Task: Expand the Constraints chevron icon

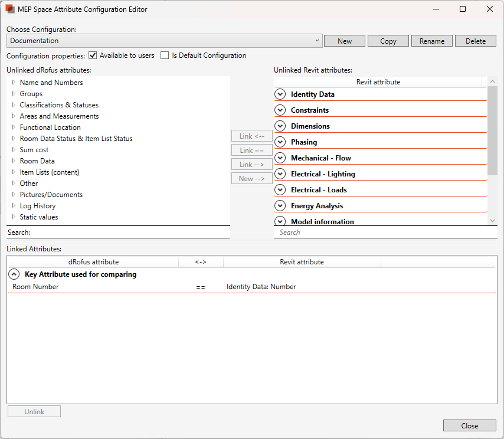Action: (280, 110)
